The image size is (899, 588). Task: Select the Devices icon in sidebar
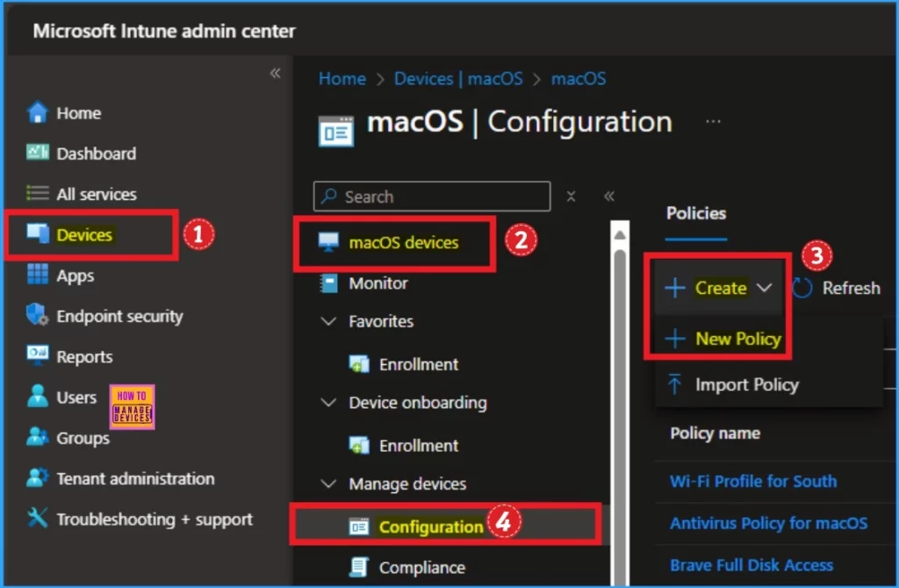tap(38, 233)
